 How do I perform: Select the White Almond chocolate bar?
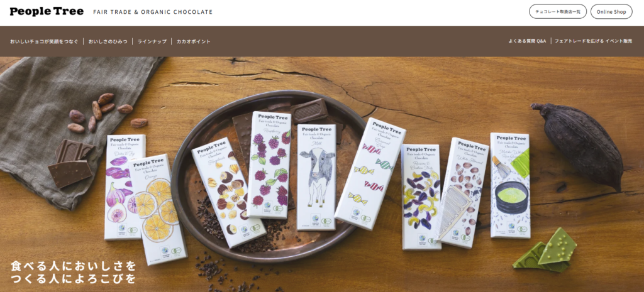[x=464, y=193]
